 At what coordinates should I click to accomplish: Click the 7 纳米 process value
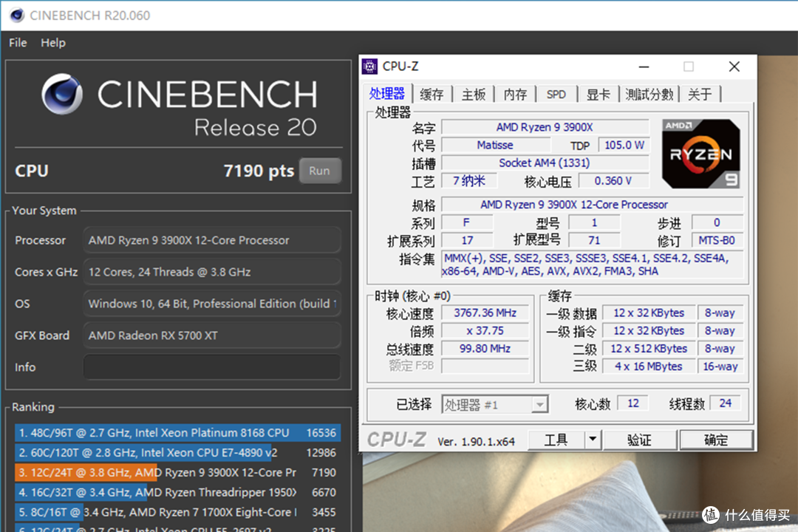(x=468, y=181)
